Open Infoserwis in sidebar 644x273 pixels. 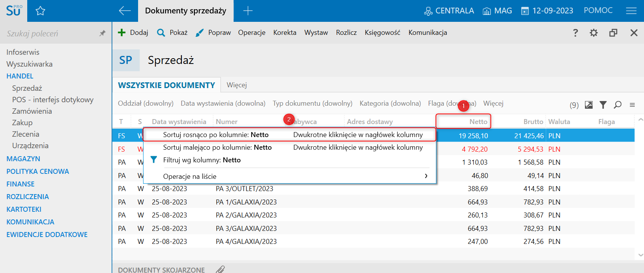23,52
